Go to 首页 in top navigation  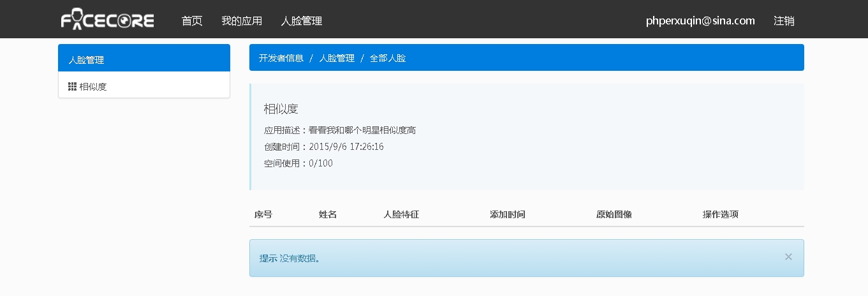pyautogui.click(x=192, y=20)
